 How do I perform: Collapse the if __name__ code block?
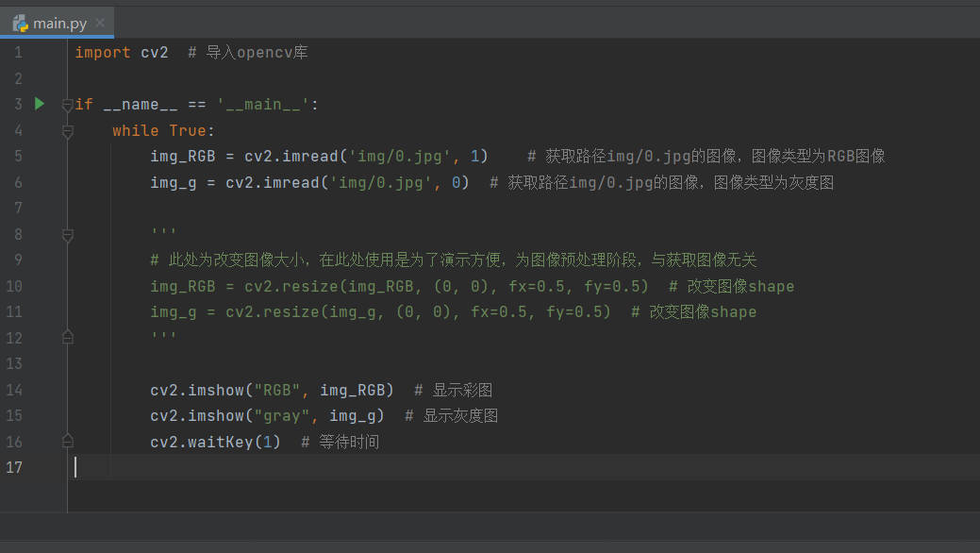coord(66,104)
